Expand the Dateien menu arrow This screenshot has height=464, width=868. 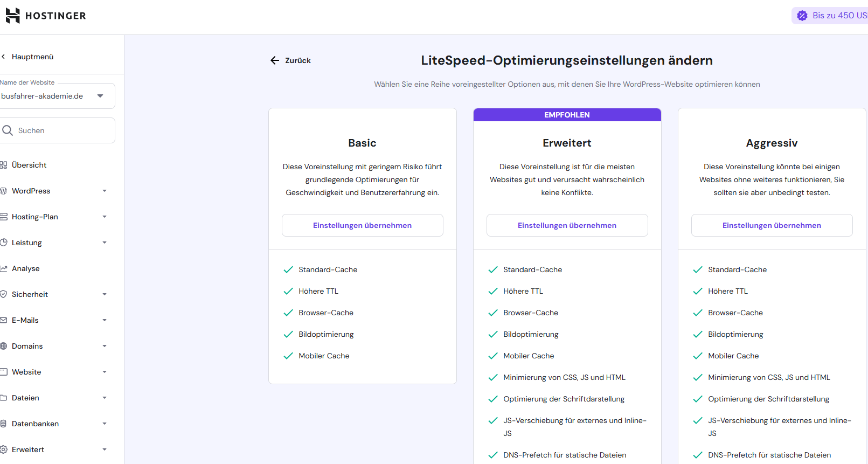[x=105, y=398]
